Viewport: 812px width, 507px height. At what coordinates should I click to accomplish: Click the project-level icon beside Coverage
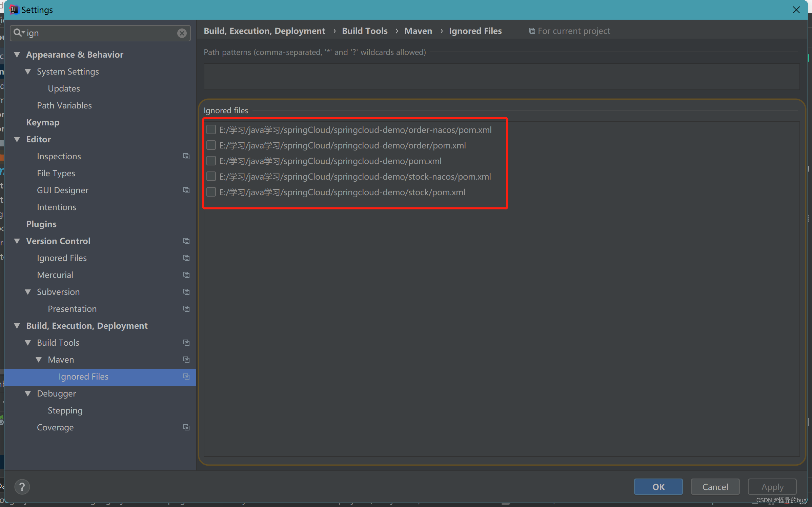point(186,427)
